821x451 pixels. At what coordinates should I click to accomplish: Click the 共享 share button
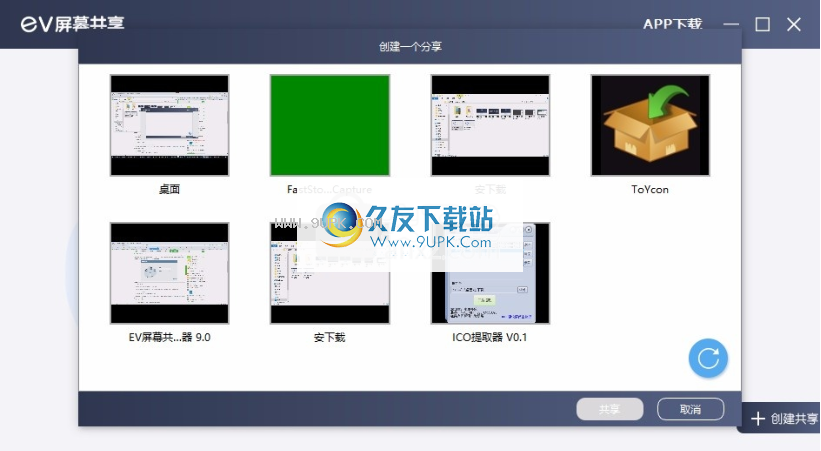tap(609, 409)
